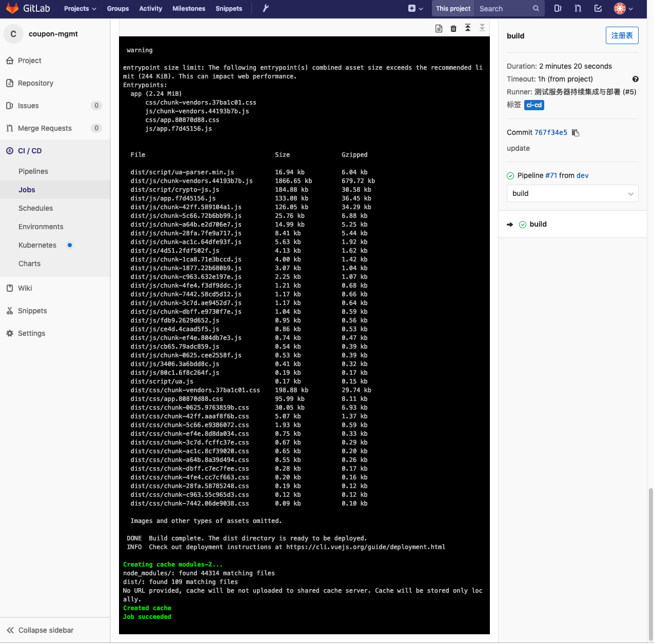Open Schedules sidebar item
Viewport: 654px width, 644px height.
click(35, 208)
